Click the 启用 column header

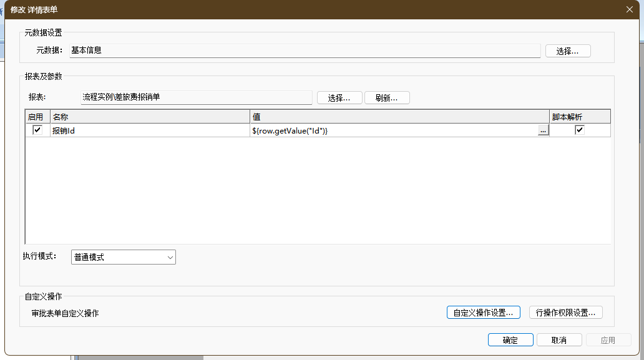tap(37, 117)
